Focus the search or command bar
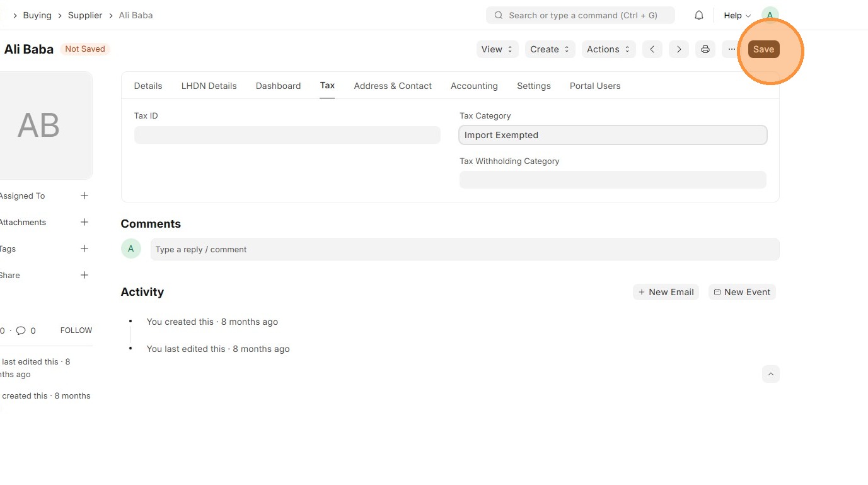The image size is (868, 485). (580, 15)
